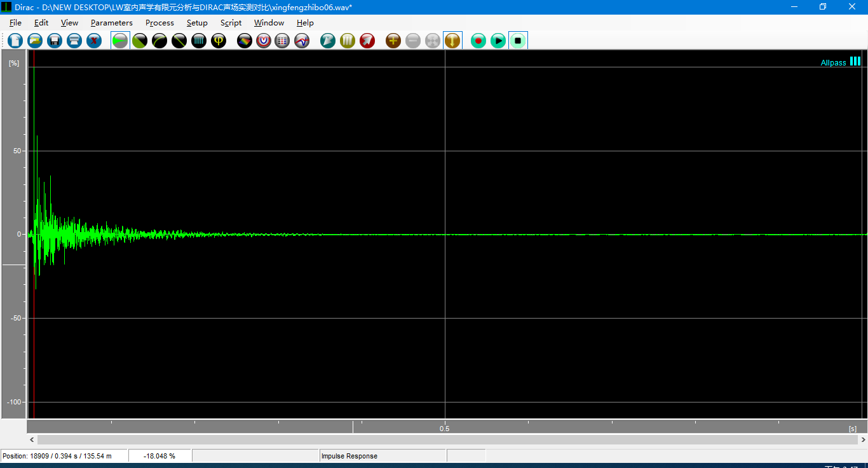Screen dimensions: 868x468
Task: Toggle the impulse response view button
Action: pyautogui.click(x=120, y=41)
